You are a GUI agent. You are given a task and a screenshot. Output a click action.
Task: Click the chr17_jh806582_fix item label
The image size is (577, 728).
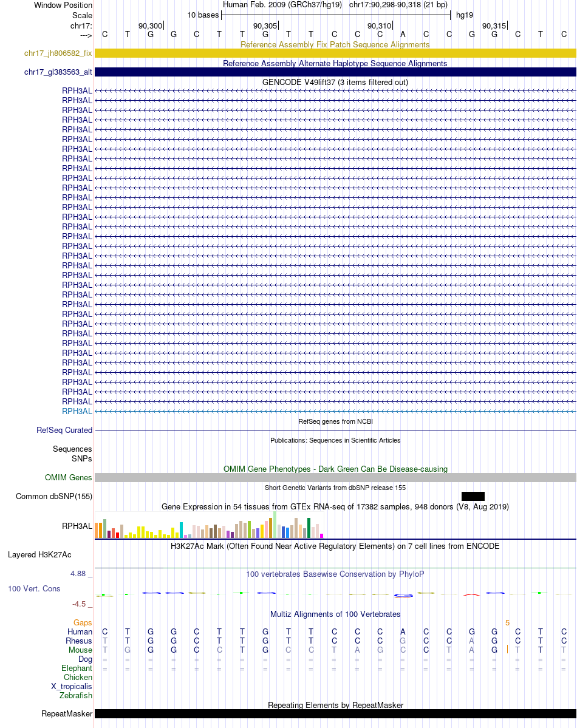click(58, 53)
